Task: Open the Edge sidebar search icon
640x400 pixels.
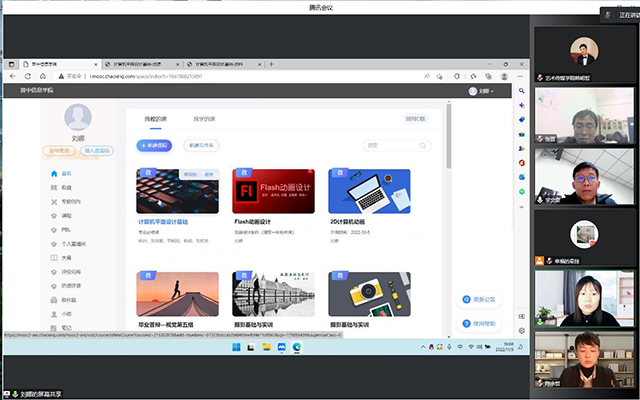Action: [522, 91]
